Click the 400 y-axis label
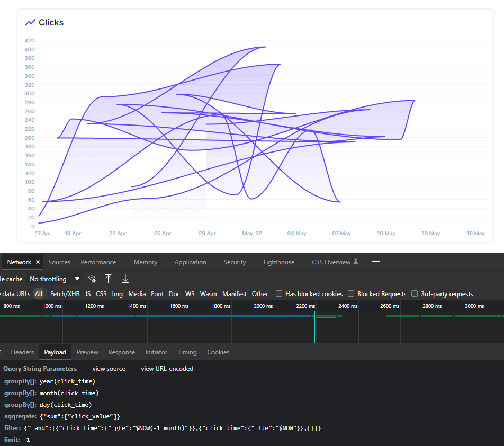 pos(30,49)
